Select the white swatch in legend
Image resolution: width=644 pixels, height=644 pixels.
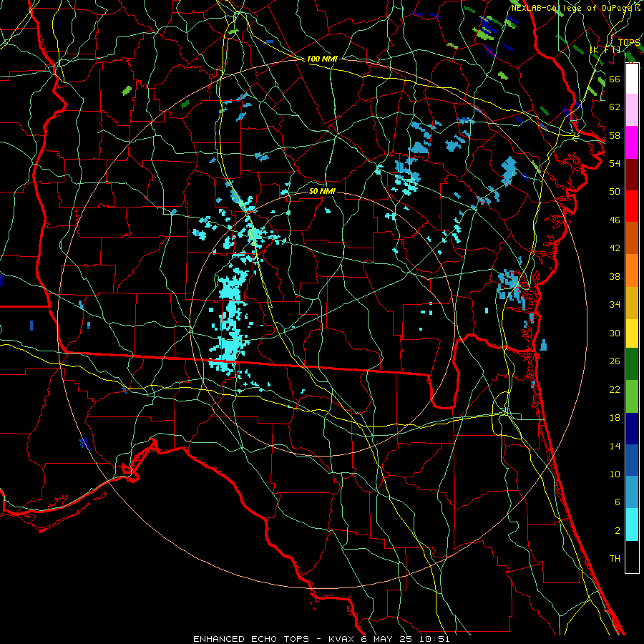632,79
